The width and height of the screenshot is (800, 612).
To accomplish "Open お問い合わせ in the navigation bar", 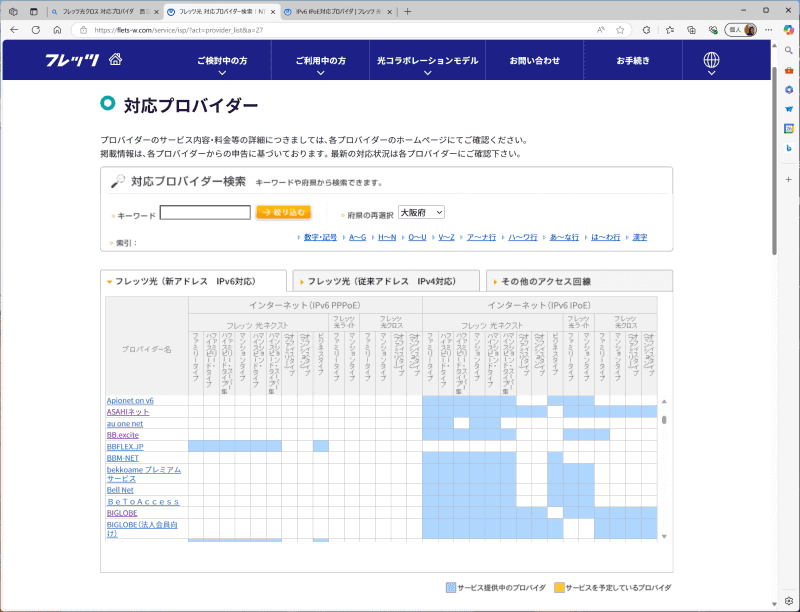I will point(534,61).
